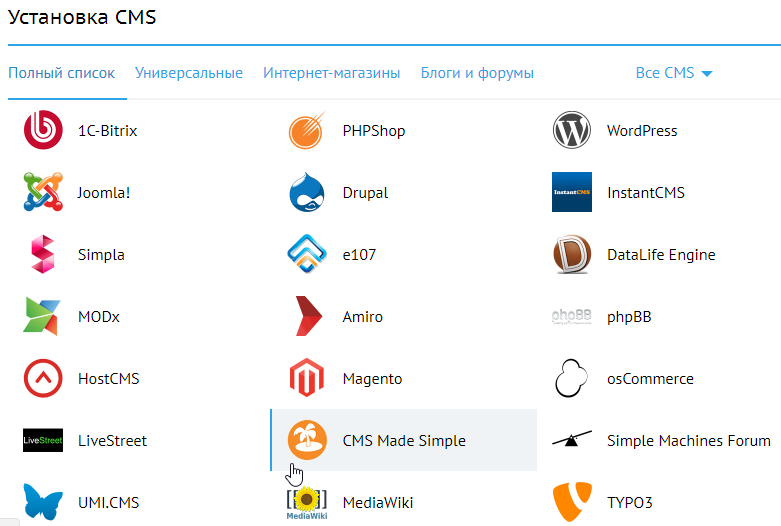Choose the Drupal text link

[365, 193]
